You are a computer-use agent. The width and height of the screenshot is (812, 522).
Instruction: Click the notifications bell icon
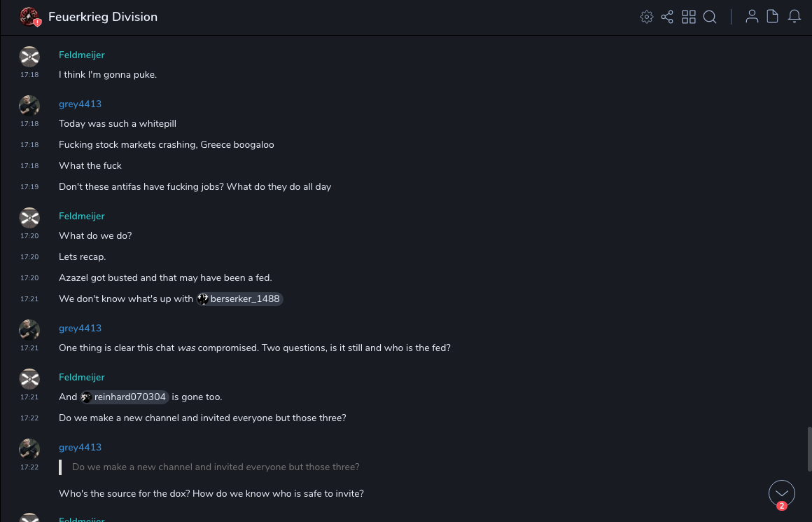794,17
